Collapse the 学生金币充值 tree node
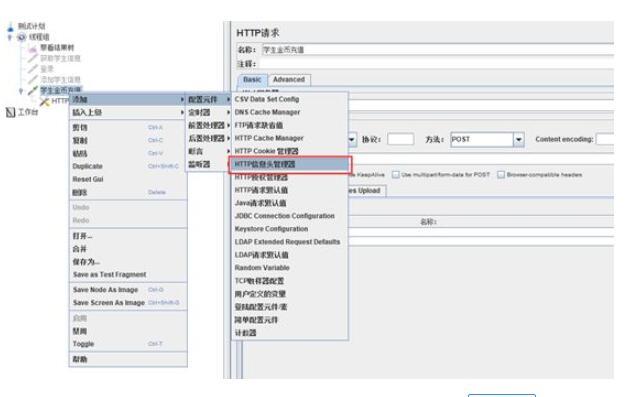 tap(21, 91)
